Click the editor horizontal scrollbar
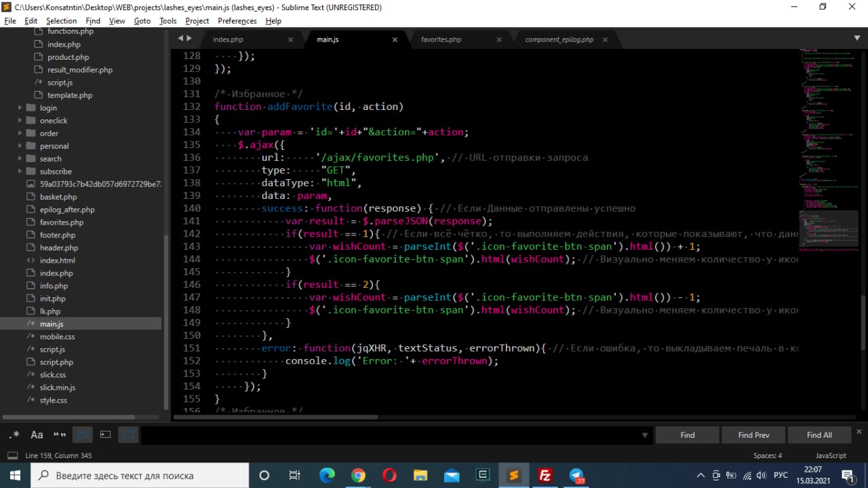This screenshot has width=868, height=488. (277, 417)
